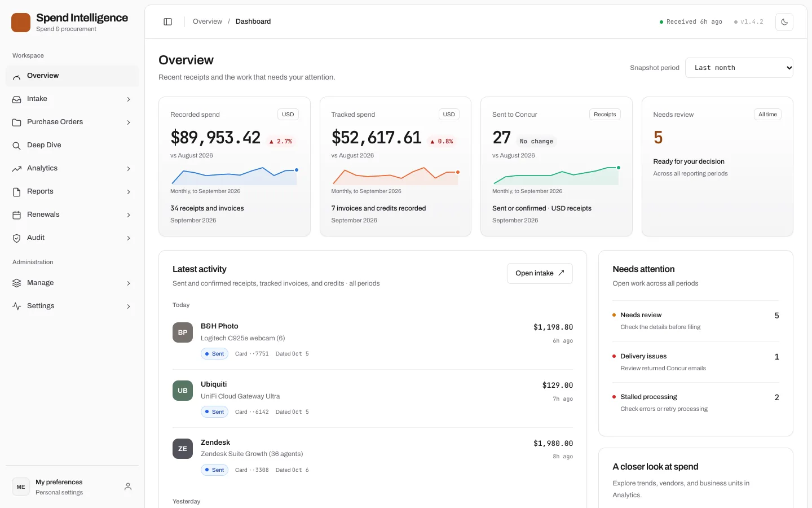Viewport: 812px width, 508px height.
Task: Click the Intake inbox icon
Action: 17,99
